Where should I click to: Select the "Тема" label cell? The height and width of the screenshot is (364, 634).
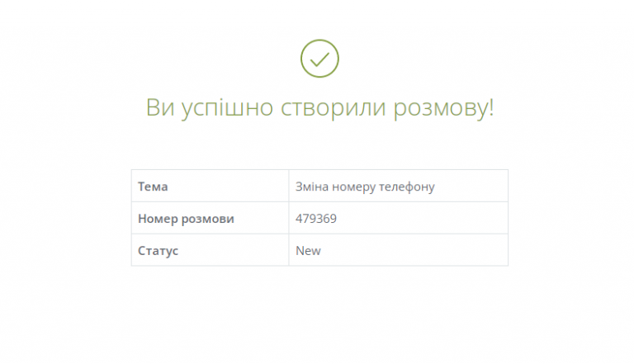(x=210, y=186)
